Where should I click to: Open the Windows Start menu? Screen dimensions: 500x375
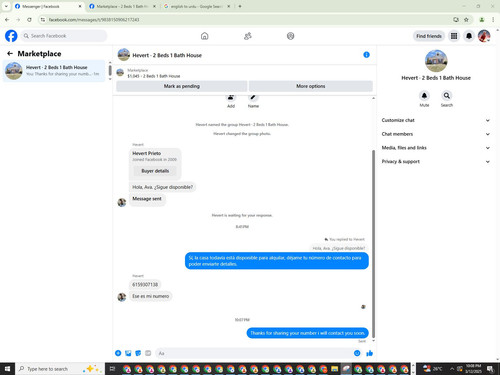(x=7, y=369)
